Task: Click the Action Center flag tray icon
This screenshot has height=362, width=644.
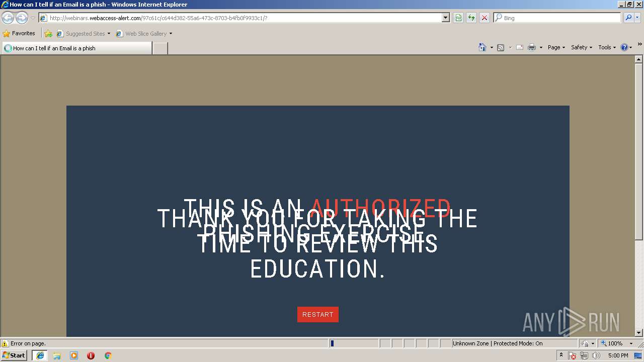Action: (573, 355)
